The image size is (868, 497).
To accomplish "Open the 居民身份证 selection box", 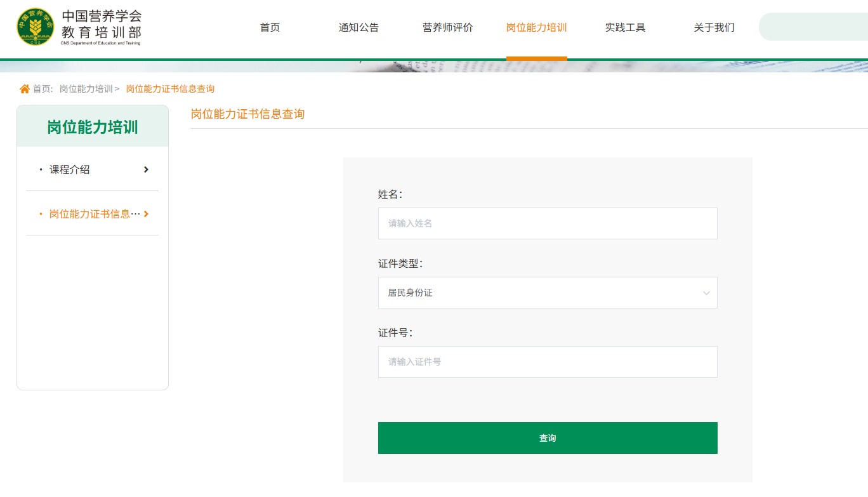I will point(547,293).
